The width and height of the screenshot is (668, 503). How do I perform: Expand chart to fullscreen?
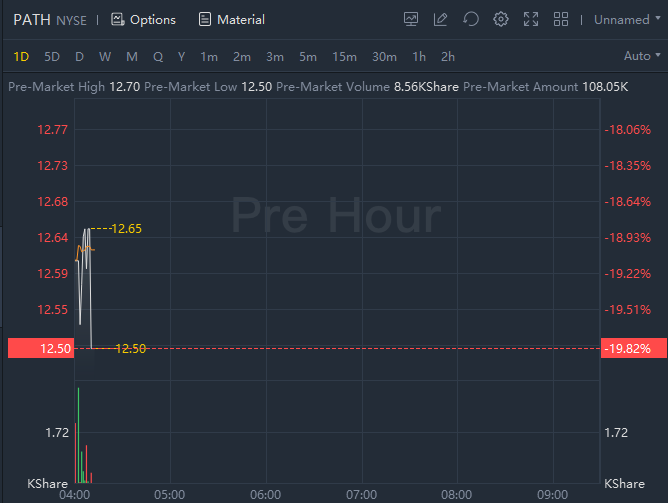[x=531, y=19]
